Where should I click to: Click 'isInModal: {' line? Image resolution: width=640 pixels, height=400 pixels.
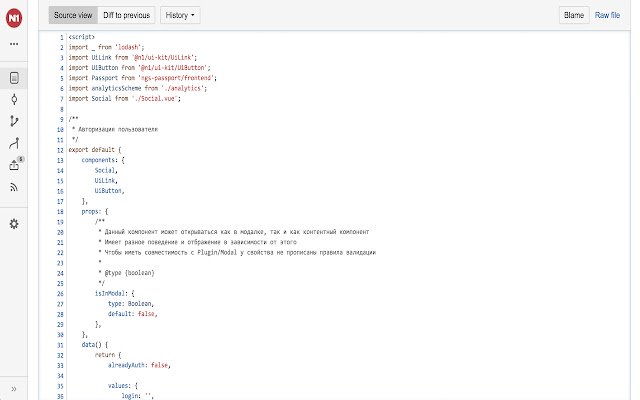click(115, 293)
